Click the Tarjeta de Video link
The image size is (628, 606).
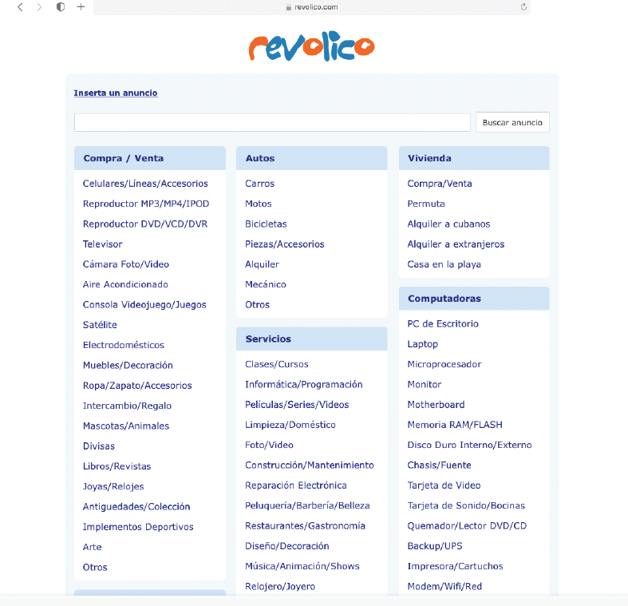point(443,485)
